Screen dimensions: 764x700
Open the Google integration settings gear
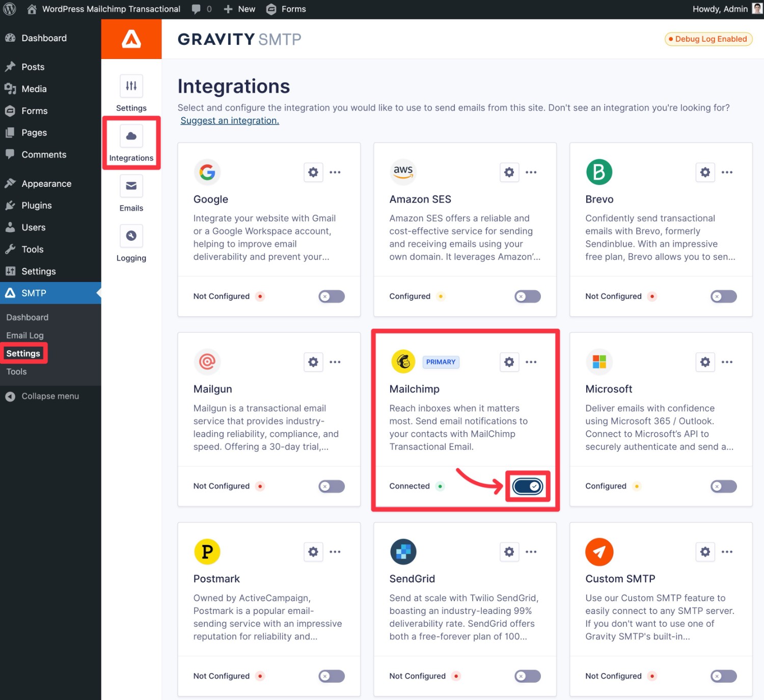(x=313, y=172)
